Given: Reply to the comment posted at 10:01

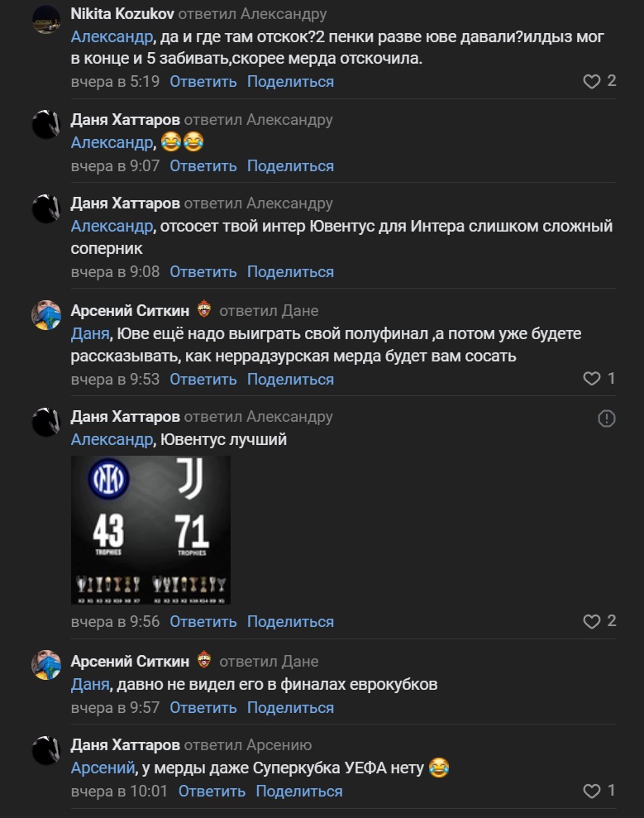Looking at the screenshot, I should tap(212, 792).
